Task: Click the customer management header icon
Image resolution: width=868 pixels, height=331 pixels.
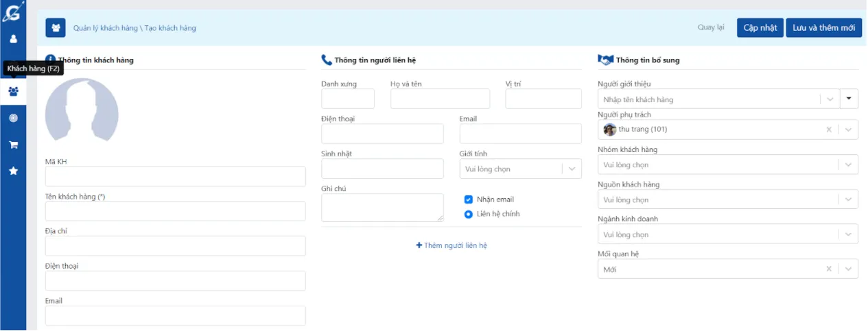Action: coord(56,27)
